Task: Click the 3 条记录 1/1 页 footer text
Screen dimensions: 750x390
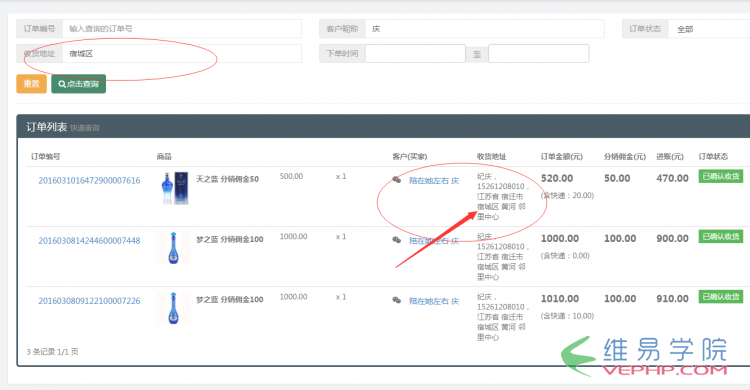Action: click(x=53, y=352)
